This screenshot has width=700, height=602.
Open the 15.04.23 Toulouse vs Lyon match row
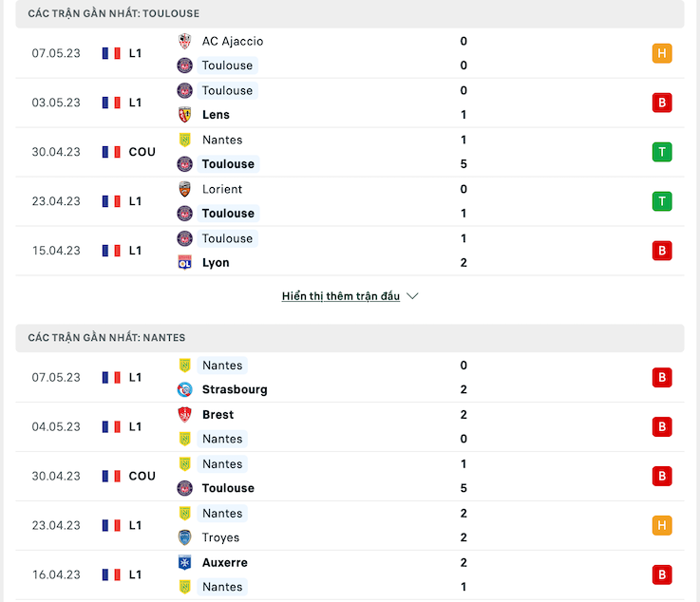[350, 251]
